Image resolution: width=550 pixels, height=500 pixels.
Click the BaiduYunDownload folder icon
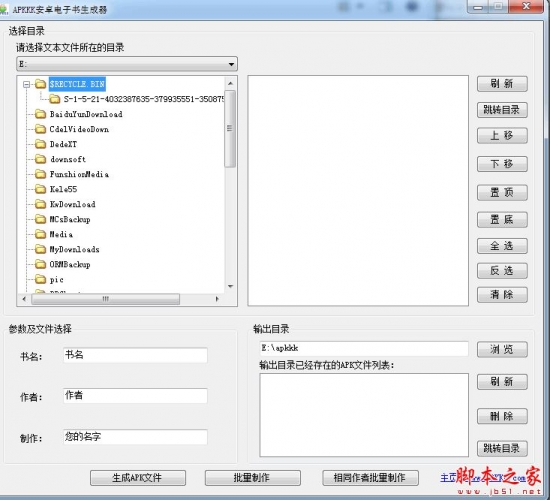(x=41, y=114)
